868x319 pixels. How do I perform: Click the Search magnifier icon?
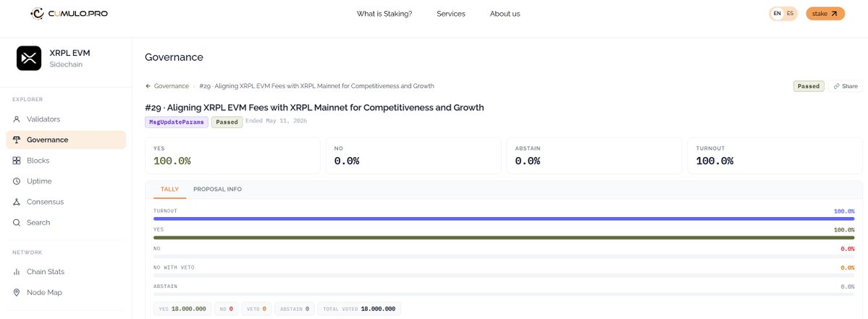17,222
